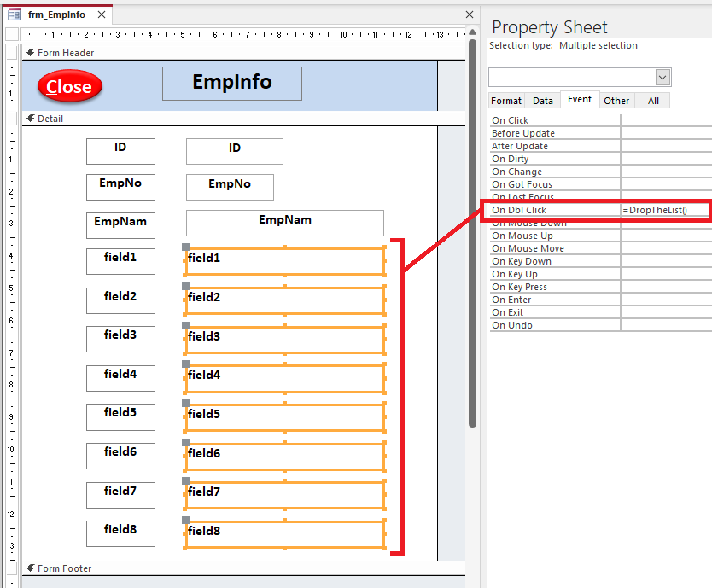Select the field8 label control
The image size is (712, 588).
coord(120,533)
